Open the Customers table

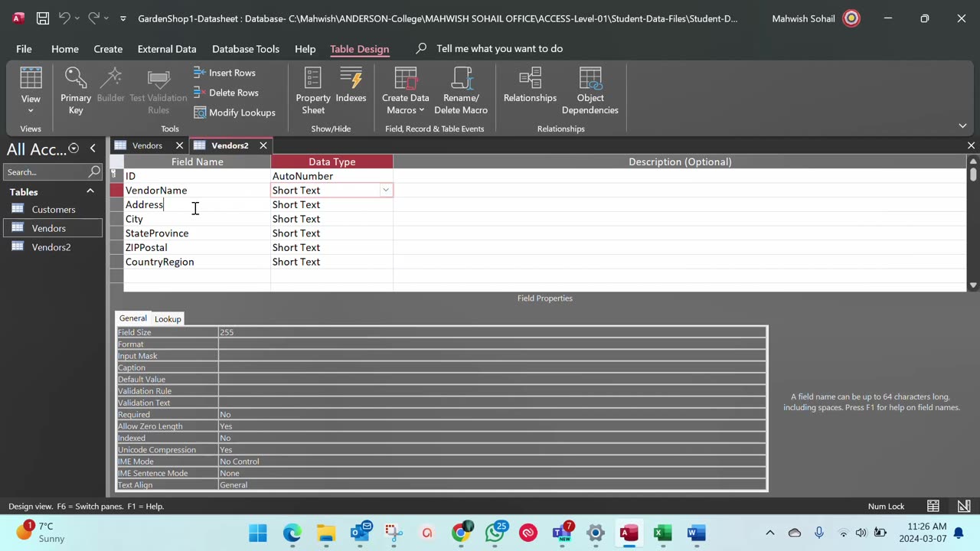pyautogui.click(x=53, y=210)
